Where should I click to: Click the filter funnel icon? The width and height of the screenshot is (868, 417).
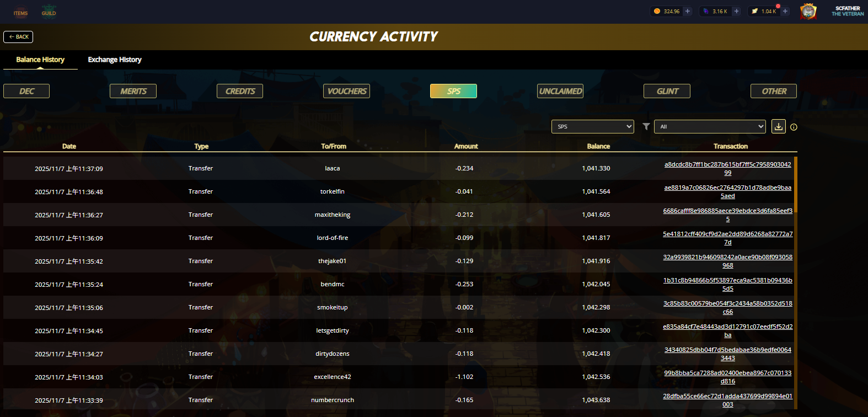click(646, 127)
